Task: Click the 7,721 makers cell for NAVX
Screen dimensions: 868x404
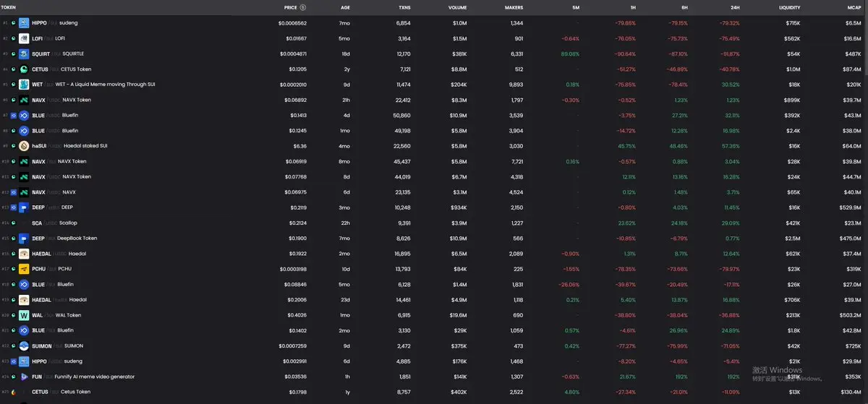Action: pos(517,162)
